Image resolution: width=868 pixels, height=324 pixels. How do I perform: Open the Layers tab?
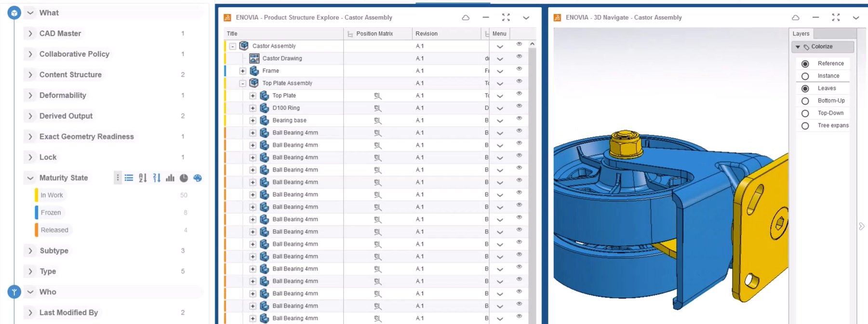(x=801, y=34)
